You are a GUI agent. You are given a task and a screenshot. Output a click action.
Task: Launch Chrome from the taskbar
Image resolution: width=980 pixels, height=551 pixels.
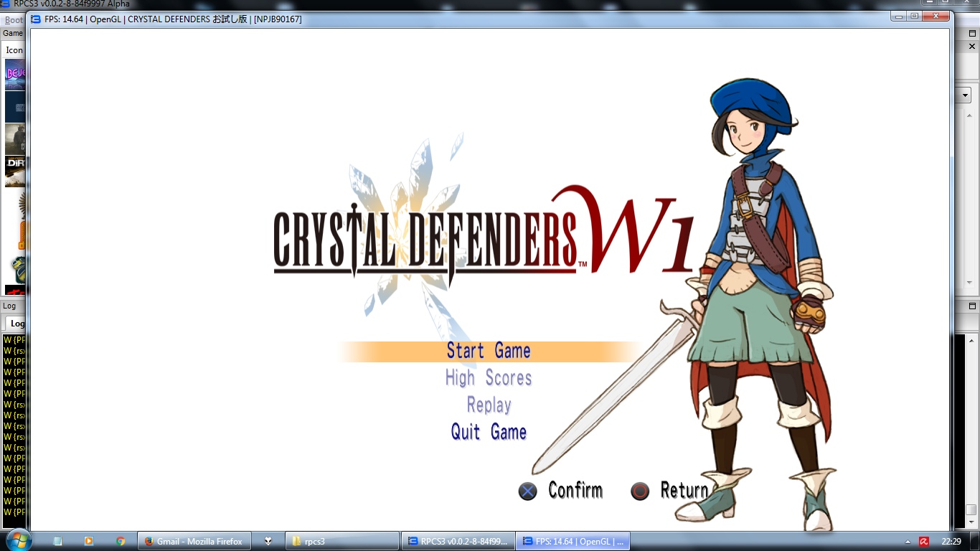121,541
